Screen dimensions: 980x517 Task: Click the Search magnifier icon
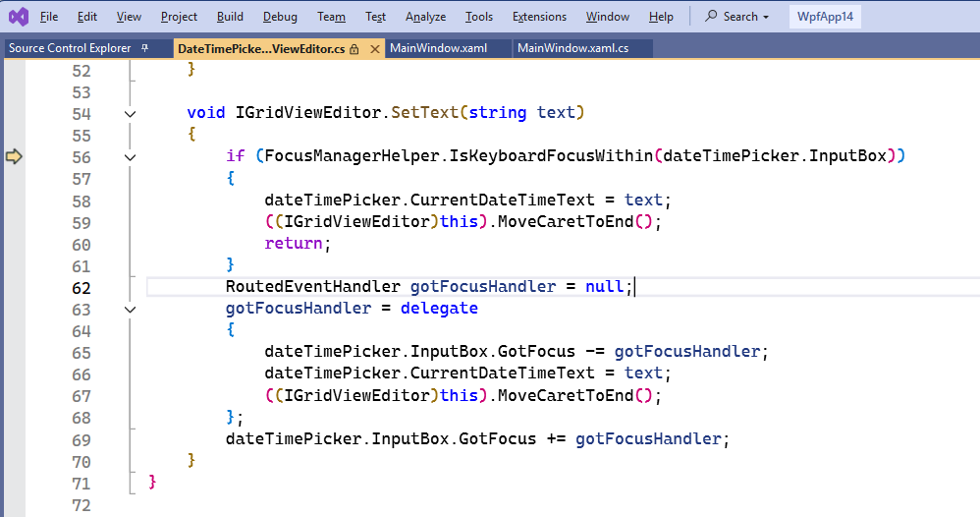click(711, 17)
